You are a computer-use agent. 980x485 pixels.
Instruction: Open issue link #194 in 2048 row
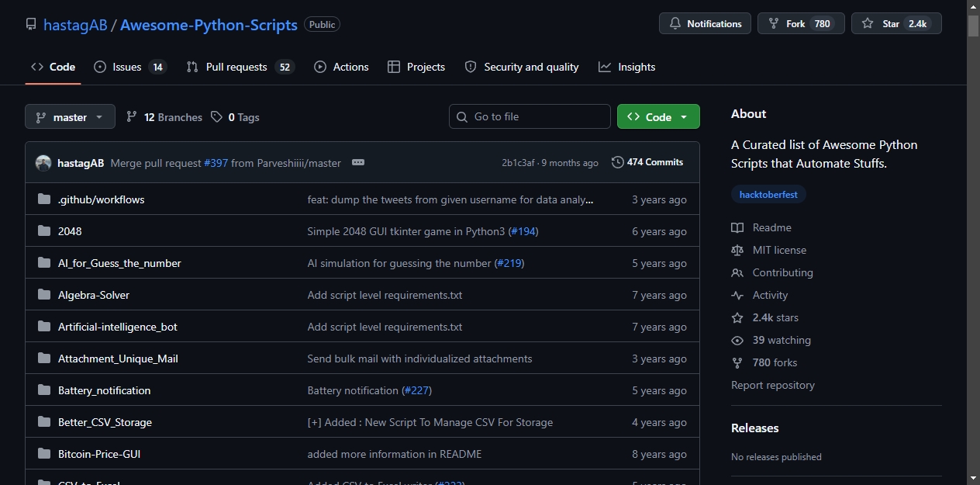click(524, 231)
